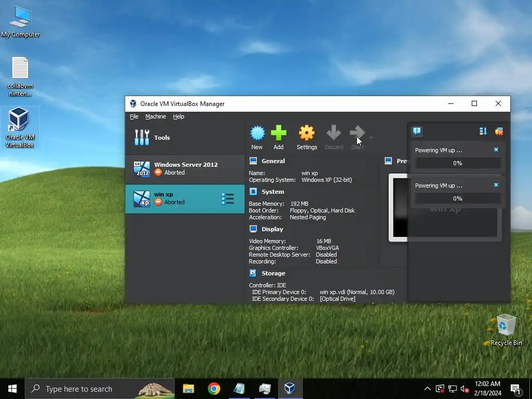Click the monitor utility taskbar icon
532x399 pixels.
pyautogui.click(x=264, y=389)
